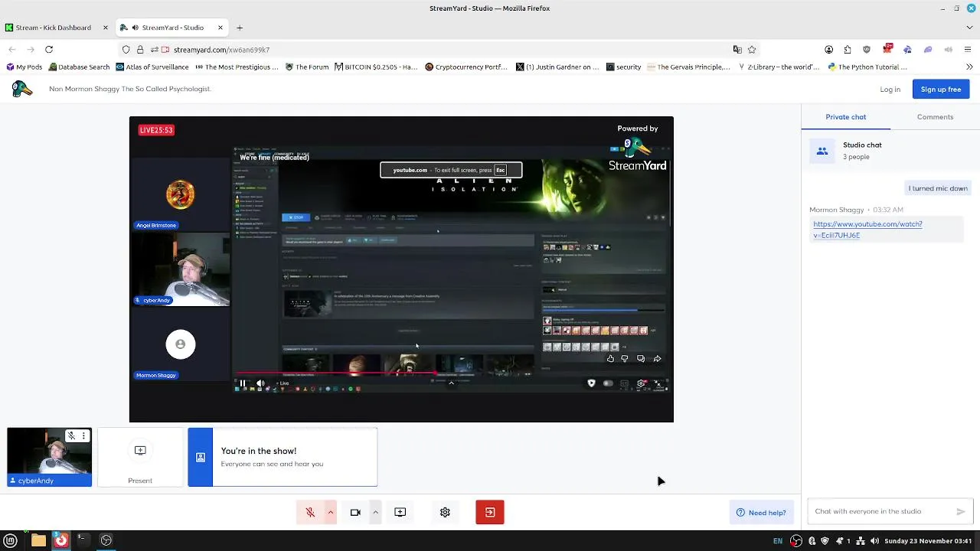Mute YouTube player volume in the stream
Image resolution: width=980 pixels, height=551 pixels.
[260, 383]
